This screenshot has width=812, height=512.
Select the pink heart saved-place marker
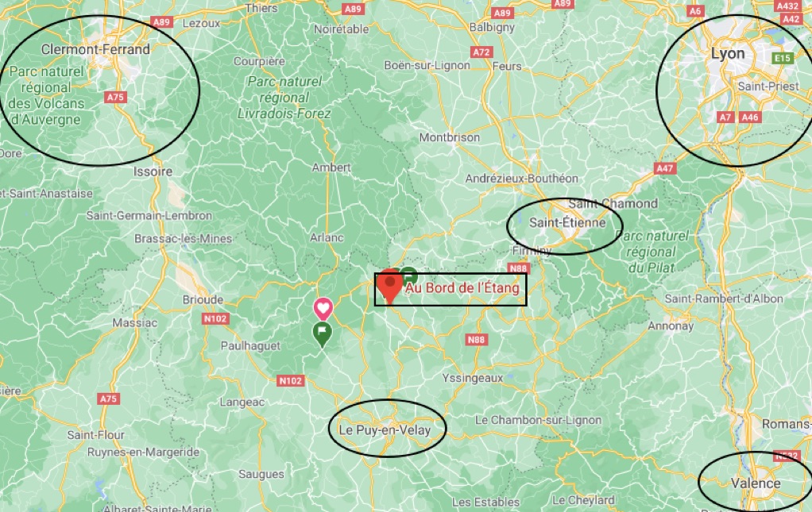click(x=323, y=310)
